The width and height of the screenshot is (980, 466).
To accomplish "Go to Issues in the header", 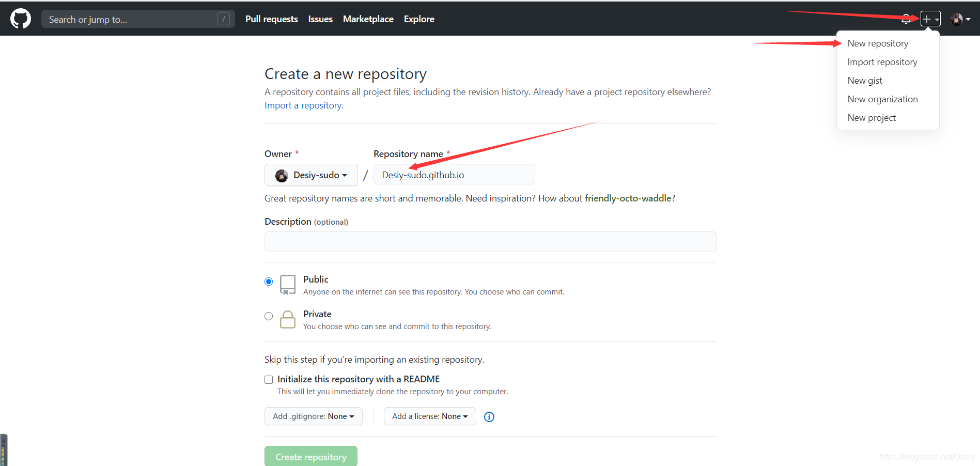I will (320, 19).
